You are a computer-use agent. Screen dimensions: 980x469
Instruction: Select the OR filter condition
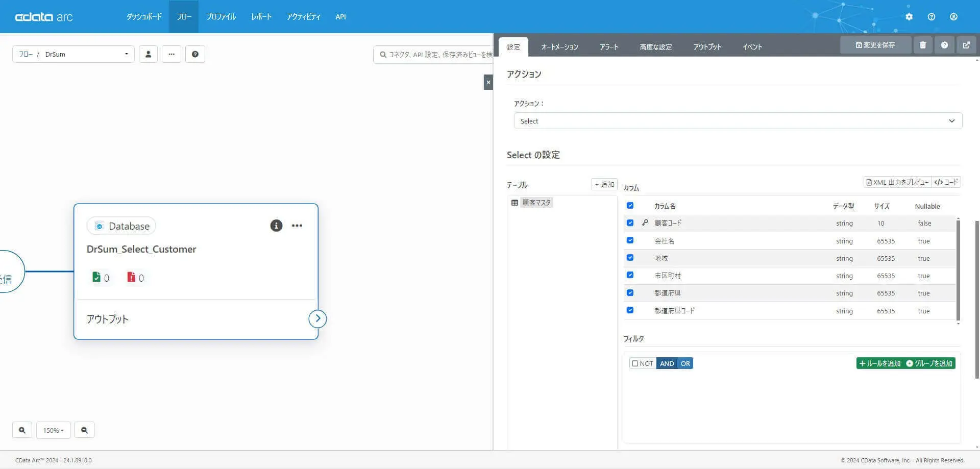click(685, 363)
